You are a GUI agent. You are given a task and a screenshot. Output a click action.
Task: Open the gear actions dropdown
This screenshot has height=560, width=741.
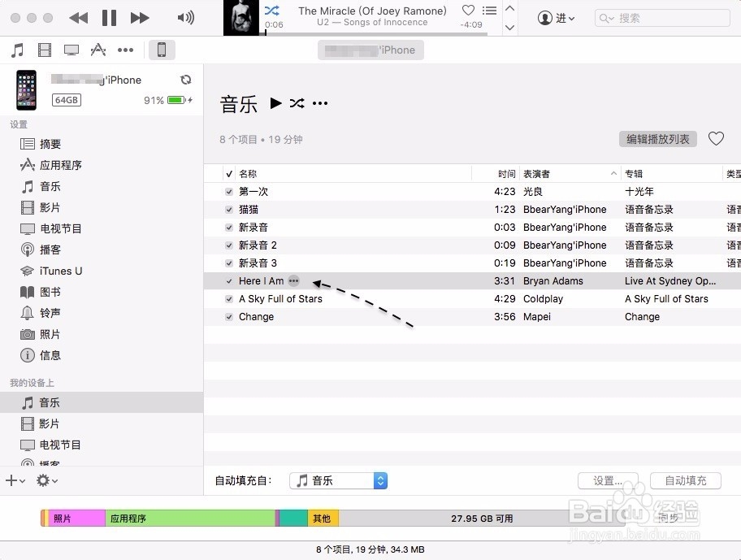[x=47, y=480]
